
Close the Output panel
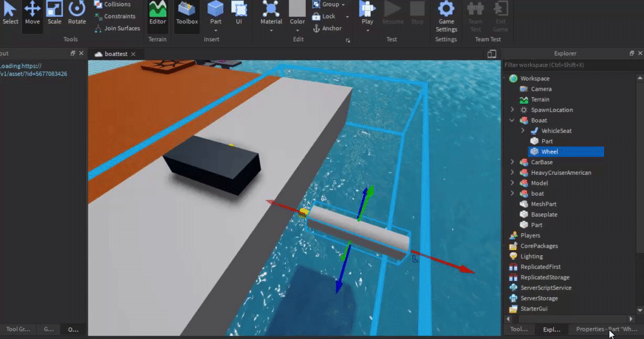point(81,53)
